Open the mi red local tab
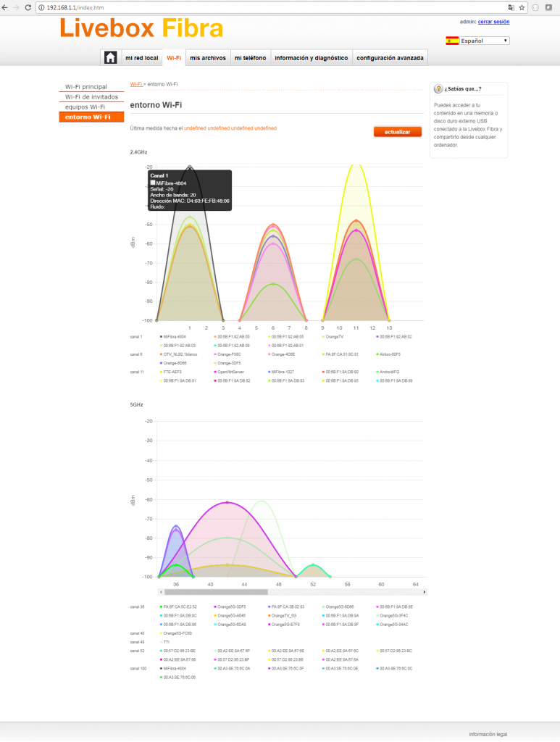The width and height of the screenshot is (560, 742). pos(142,58)
